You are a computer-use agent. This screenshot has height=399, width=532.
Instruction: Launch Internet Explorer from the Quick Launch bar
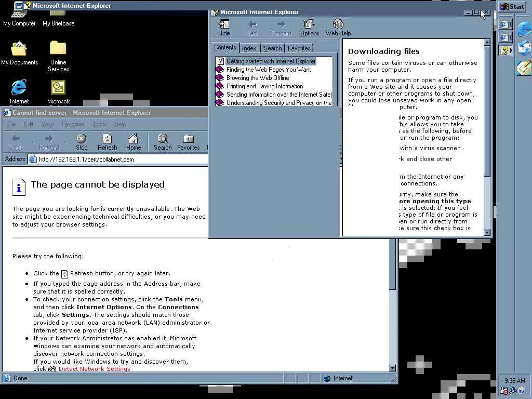[524, 30]
